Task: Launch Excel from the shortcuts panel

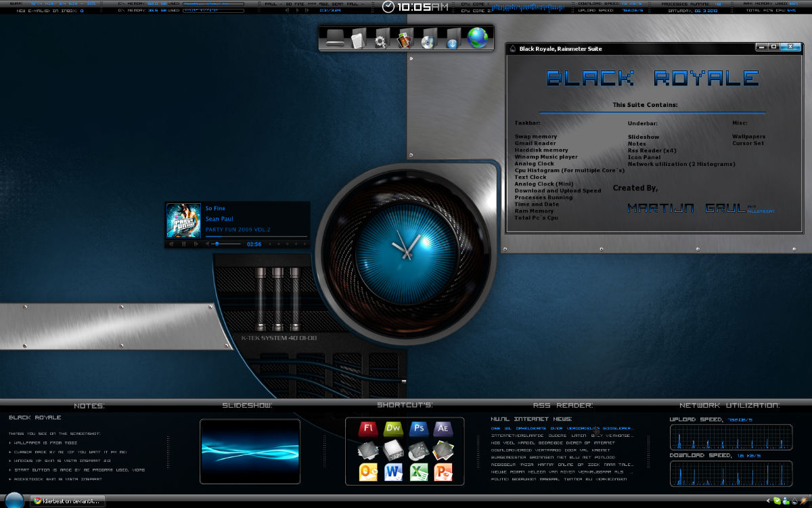Action: 418,472
